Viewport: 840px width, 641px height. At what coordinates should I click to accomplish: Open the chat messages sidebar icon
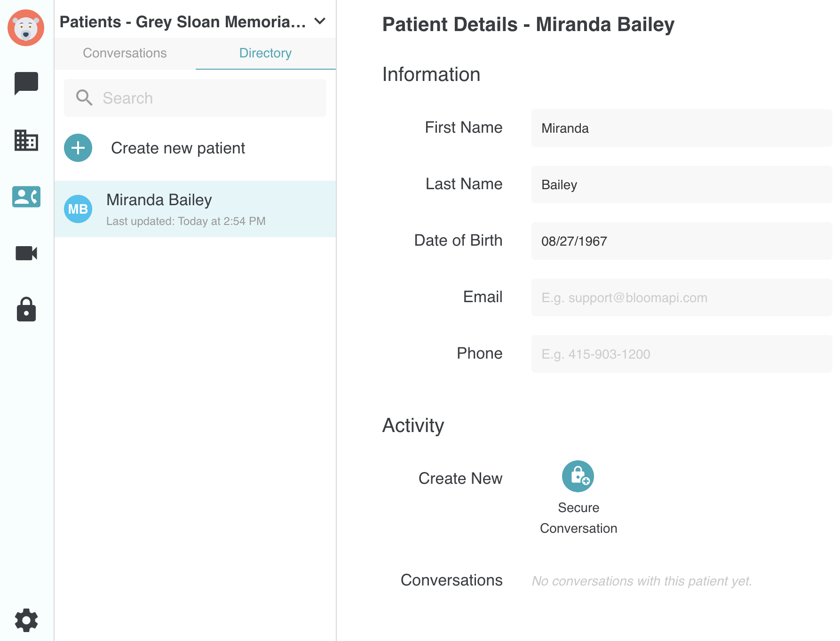(x=26, y=83)
